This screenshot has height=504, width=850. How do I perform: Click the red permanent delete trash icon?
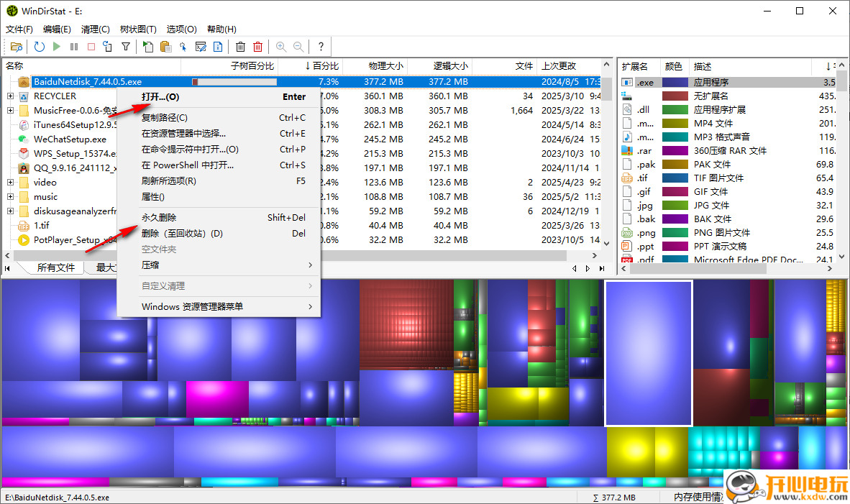257,46
